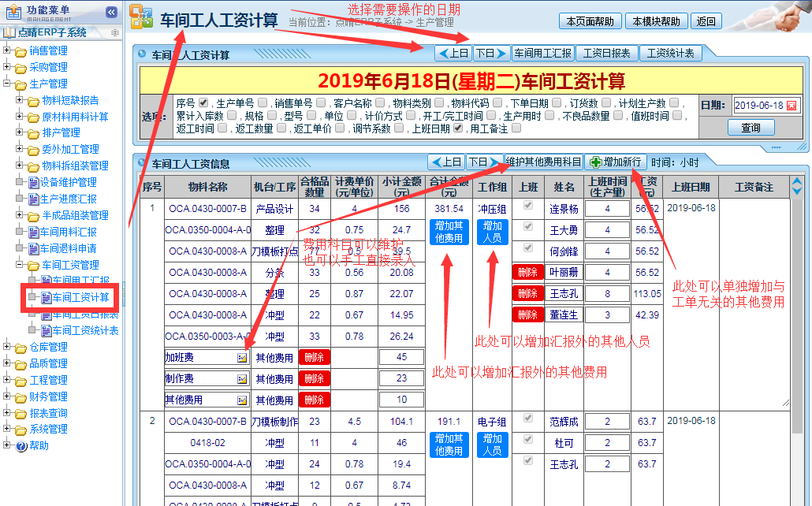Screen dimensions: 812x506
Task: Click the 制作费 subject lookup icon
Action: coord(242,378)
